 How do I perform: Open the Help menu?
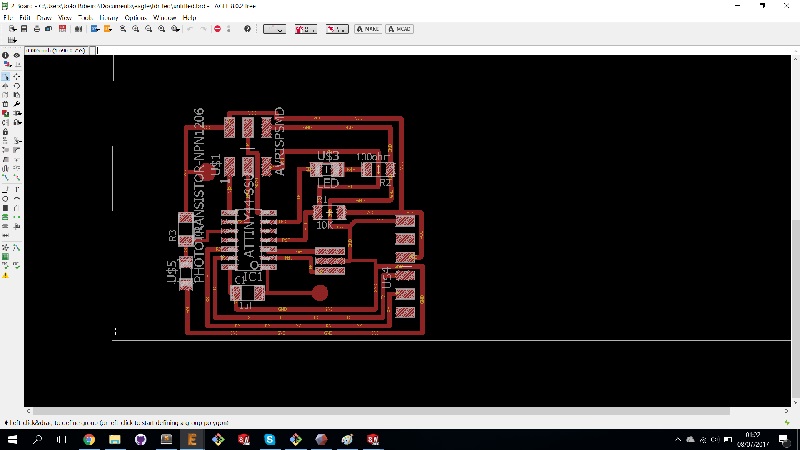click(189, 17)
